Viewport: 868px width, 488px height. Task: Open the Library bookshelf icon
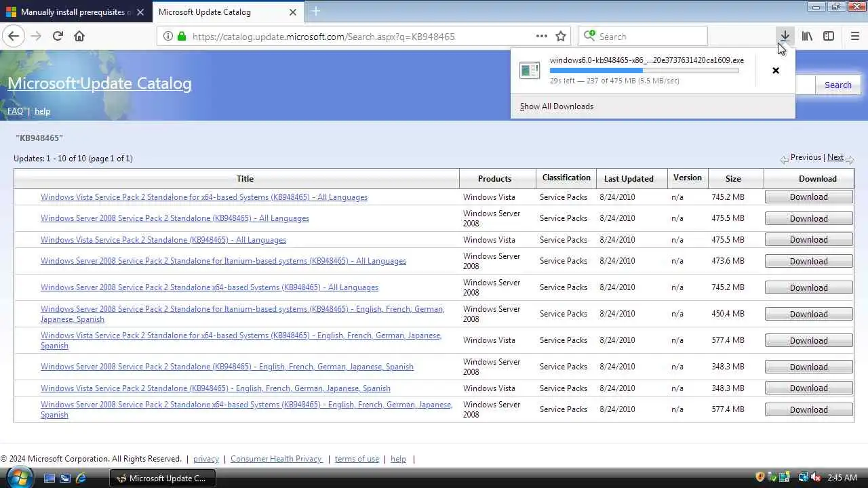click(807, 36)
